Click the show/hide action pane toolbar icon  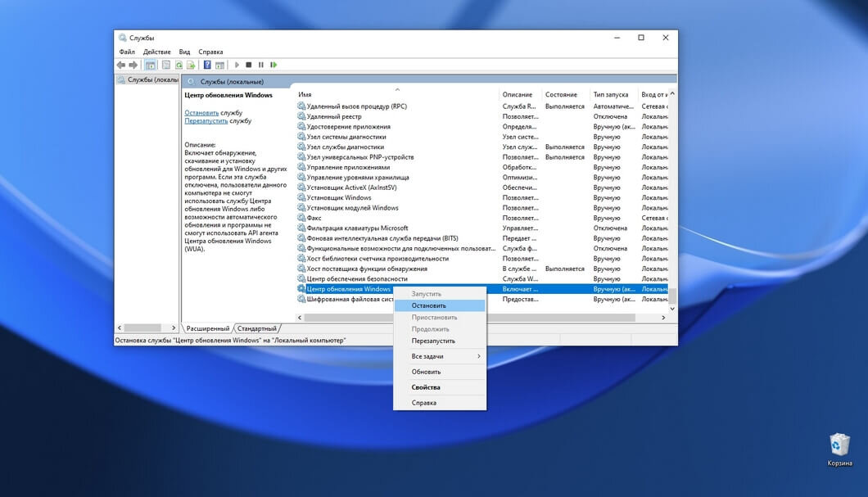(x=219, y=65)
